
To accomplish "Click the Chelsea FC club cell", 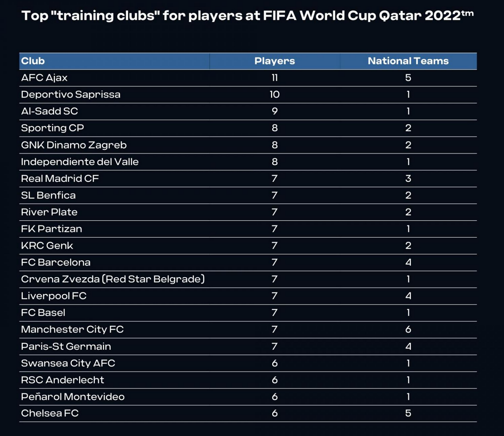I will 49,413.
